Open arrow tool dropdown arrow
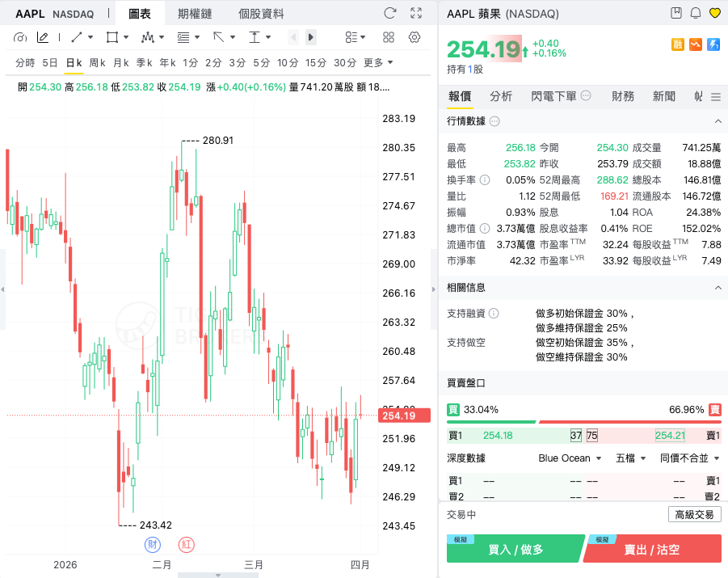This screenshot has height=578, width=728. pyautogui.click(x=233, y=37)
